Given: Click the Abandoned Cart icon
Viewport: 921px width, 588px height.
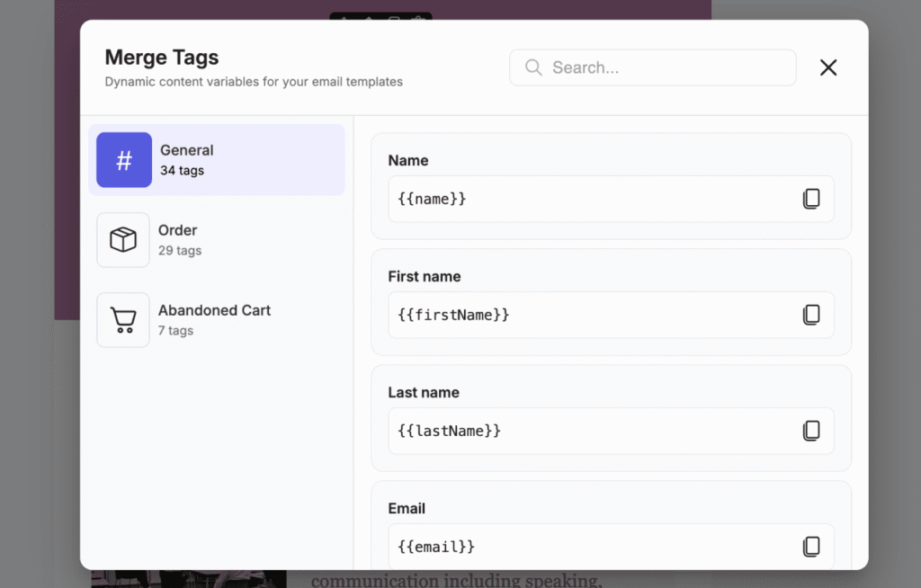Looking at the screenshot, I should pos(123,320).
